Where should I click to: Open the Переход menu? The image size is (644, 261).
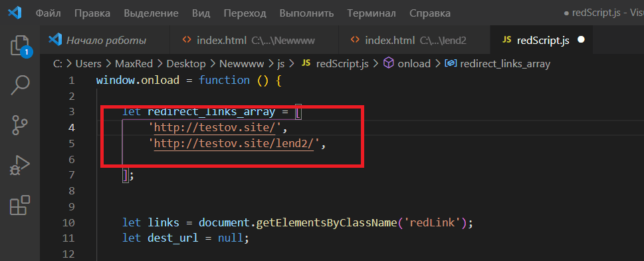pos(245,13)
